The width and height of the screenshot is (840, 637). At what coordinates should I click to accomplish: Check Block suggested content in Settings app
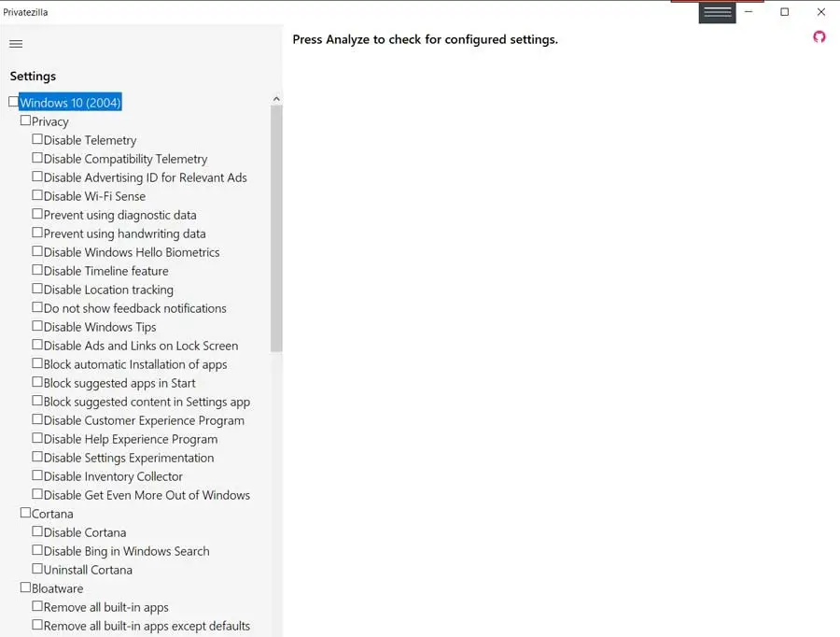pyautogui.click(x=37, y=401)
